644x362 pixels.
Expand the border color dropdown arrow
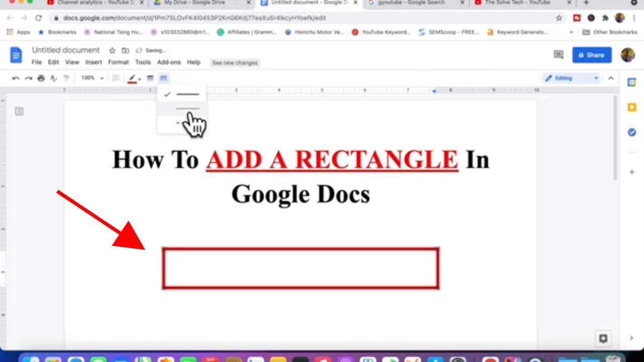[139, 78]
